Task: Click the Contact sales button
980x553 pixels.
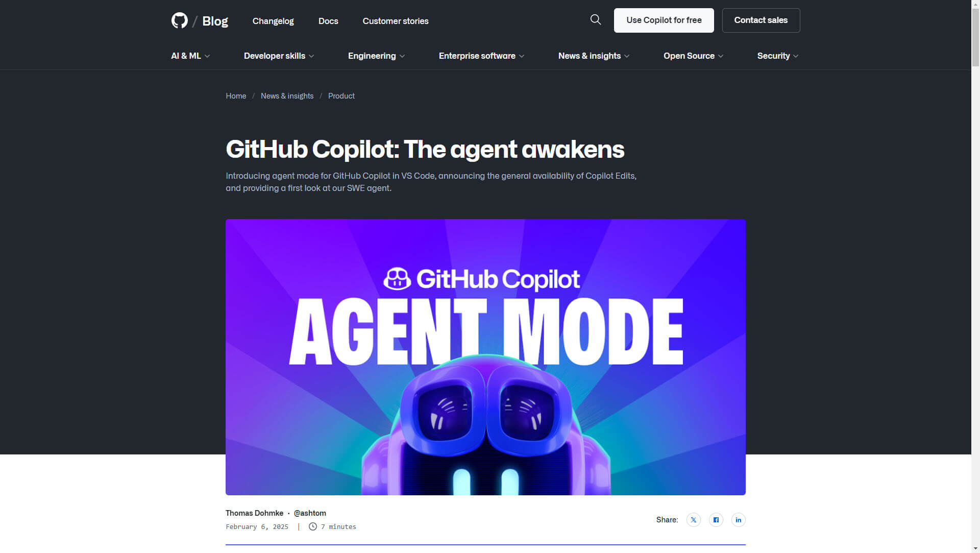Action: click(761, 20)
